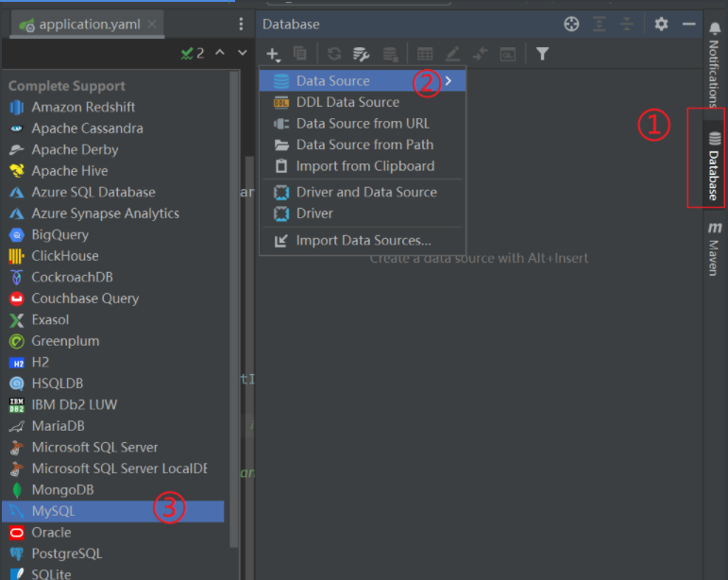Screen dimensions: 728x580
Task: Click the plus New button in Database toolbar
Action: click(273, 54)
